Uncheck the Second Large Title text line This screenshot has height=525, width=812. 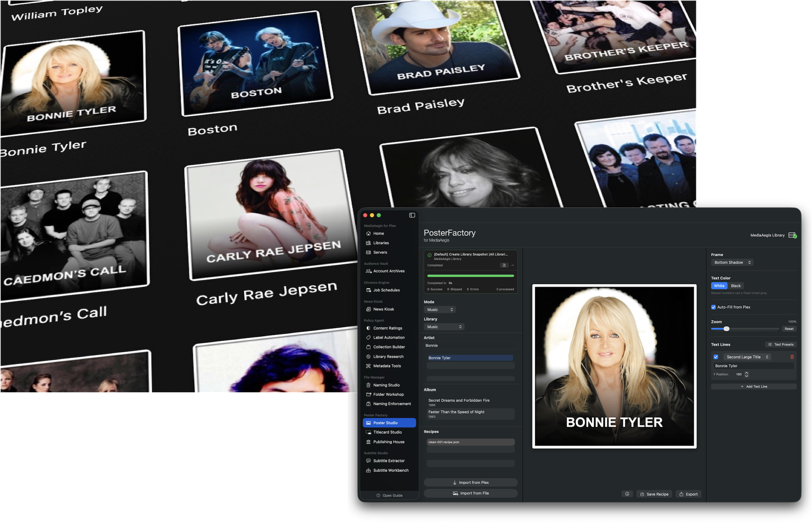pyautogui.click(x=716, y=357)
